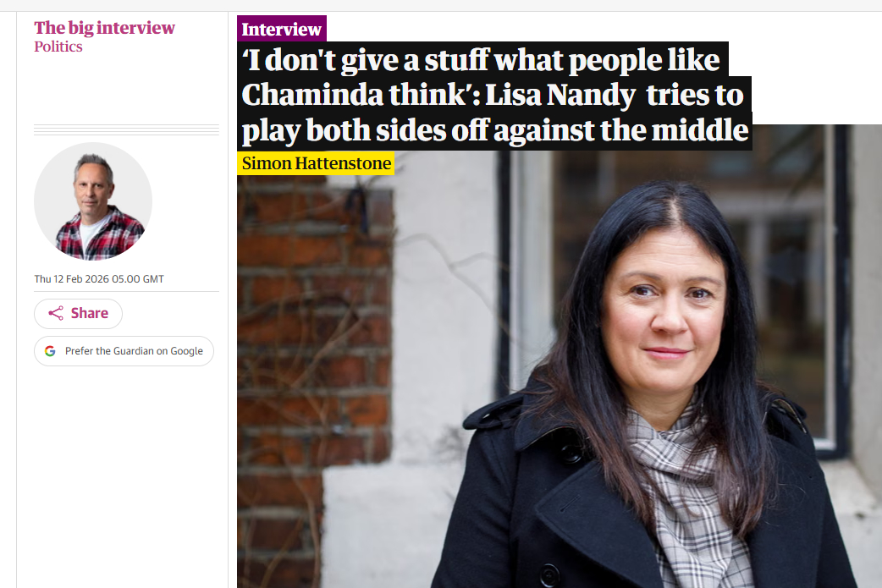Click the purple Interview tag label
Image resolution: width=882 pixels, height=588 pixels.
281,29
